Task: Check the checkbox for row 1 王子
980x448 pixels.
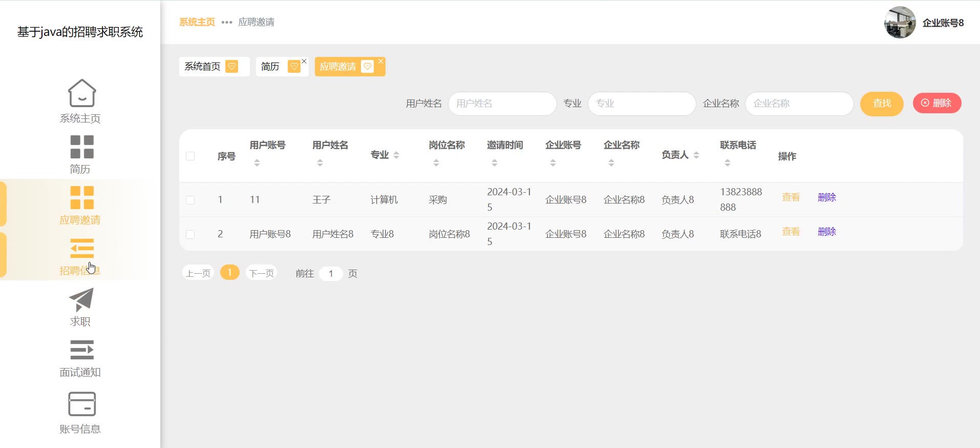Action: pyautogui.click(x=190, y=200)
